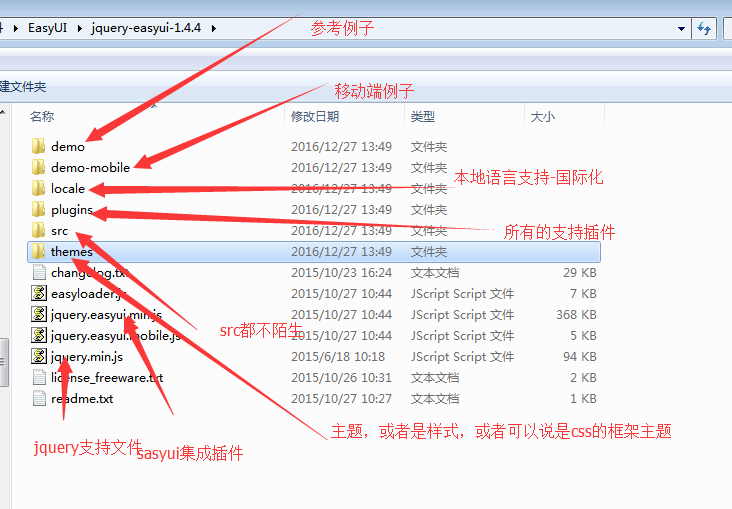Click the locale folder icon
The height and width of the screenshot is (509, 732).
coord(39,188)
